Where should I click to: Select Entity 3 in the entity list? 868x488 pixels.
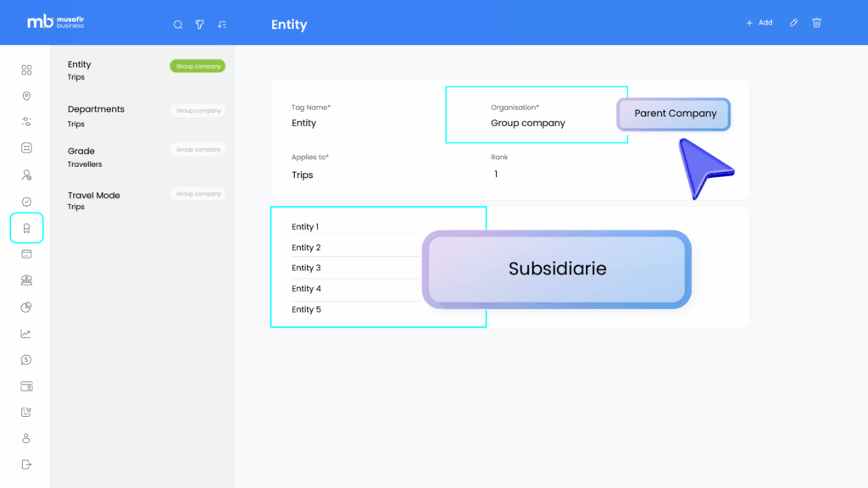pos(307,269)
